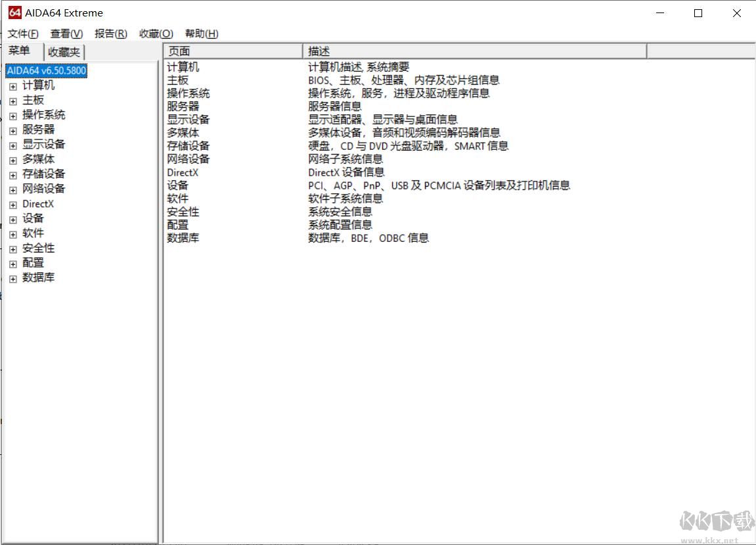The width and height of the screenshot is (756, 545).
Task: Click the 主板 row in page list
Action: (178, 80)
